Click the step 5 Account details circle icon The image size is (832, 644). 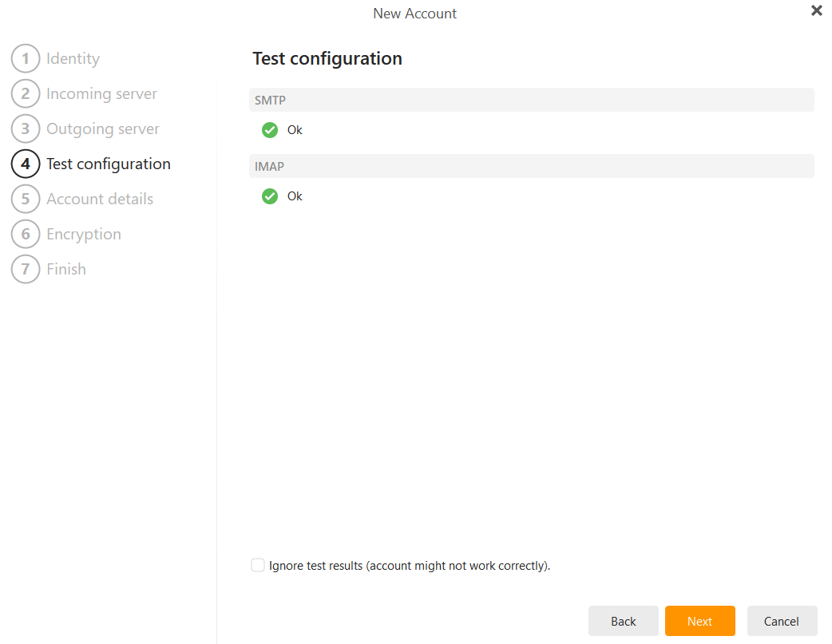(25, 199)
